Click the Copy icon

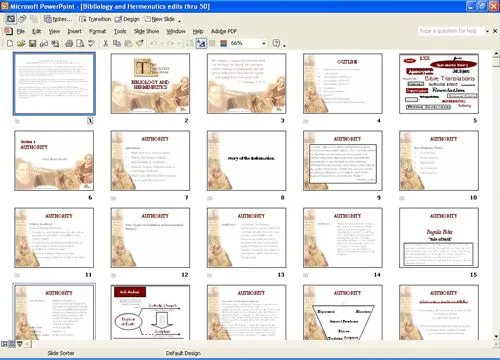click(x=117, y=43)
